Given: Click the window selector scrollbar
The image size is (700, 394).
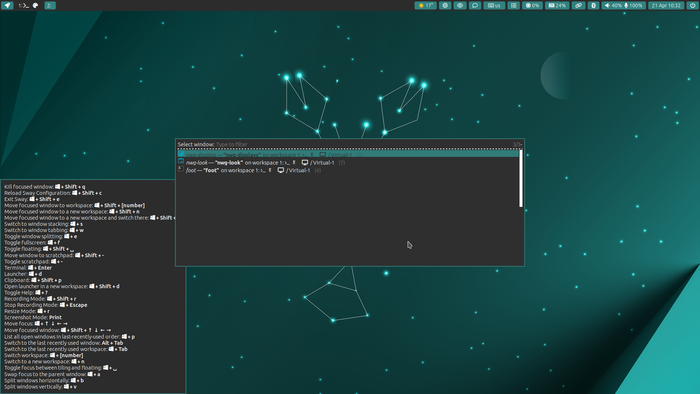Looking at the screenshot, I should 521,178.
